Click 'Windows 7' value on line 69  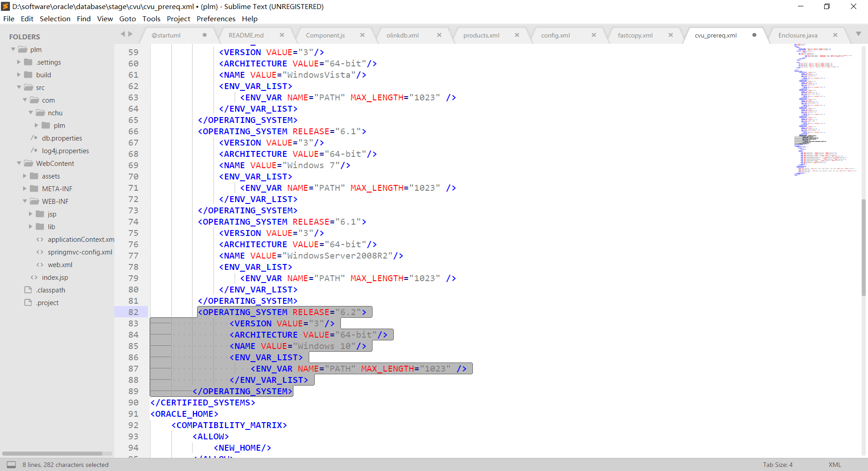(x=311, y=165)
